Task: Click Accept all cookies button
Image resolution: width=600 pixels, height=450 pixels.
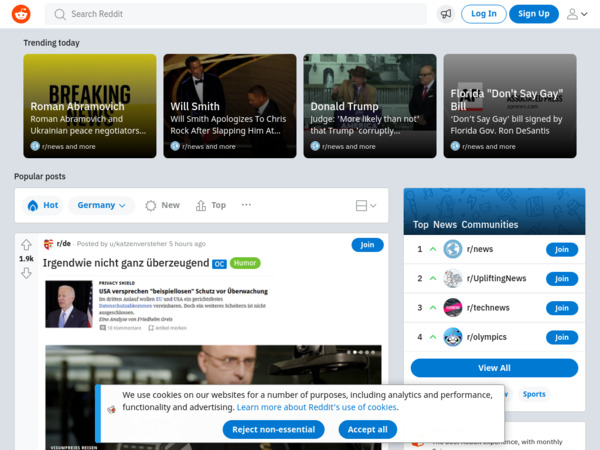Action: pyautogui.click(x=367, y=429)
